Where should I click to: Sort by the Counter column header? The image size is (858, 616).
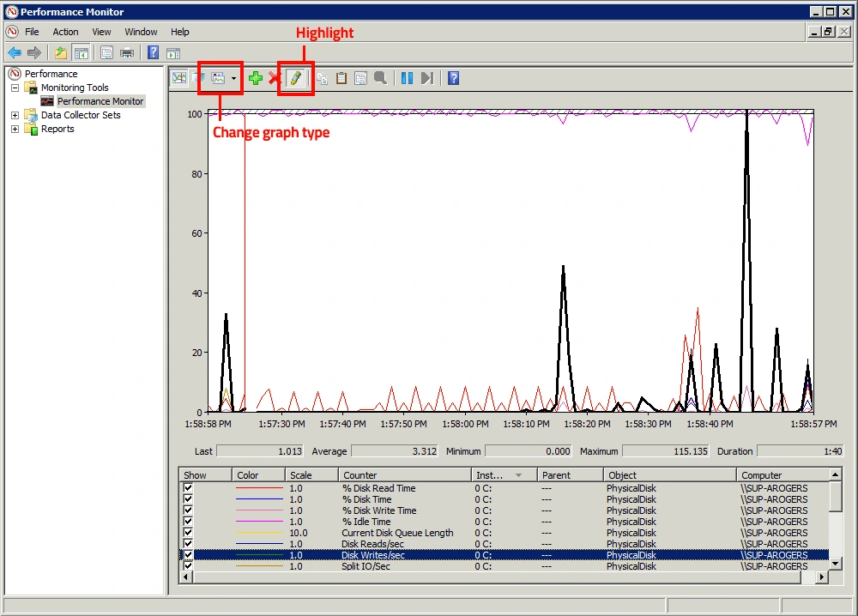pyautogui.click(x=405, y=474)
